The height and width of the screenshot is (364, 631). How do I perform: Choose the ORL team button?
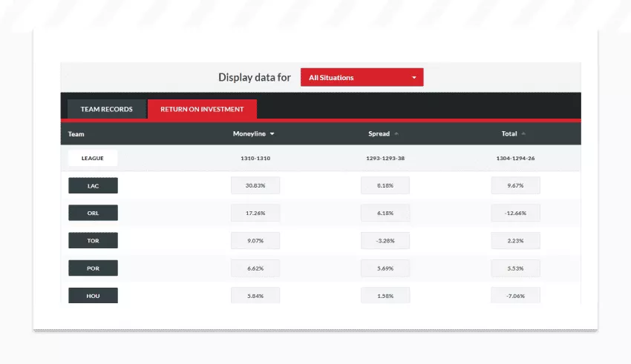click(93, 213)
